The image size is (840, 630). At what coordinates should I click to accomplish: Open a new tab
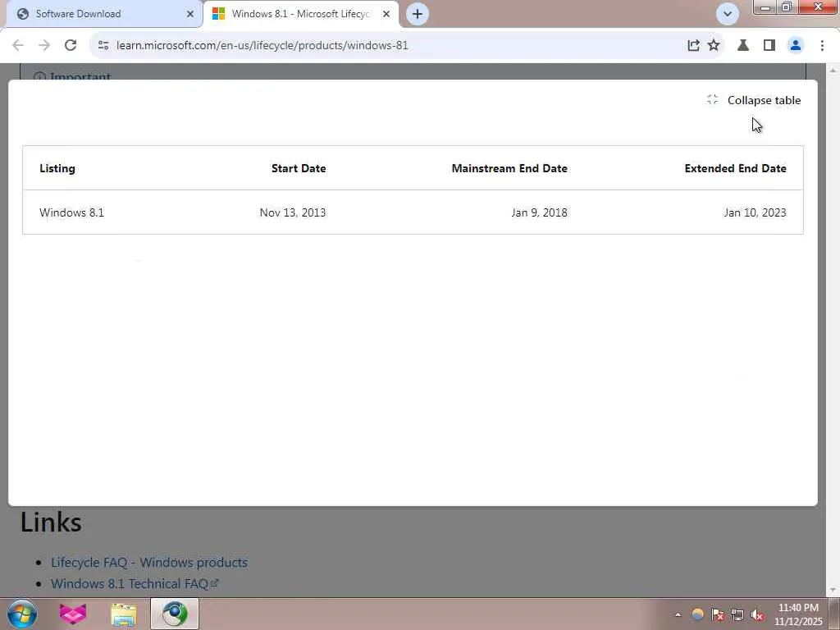coord(418,14)
